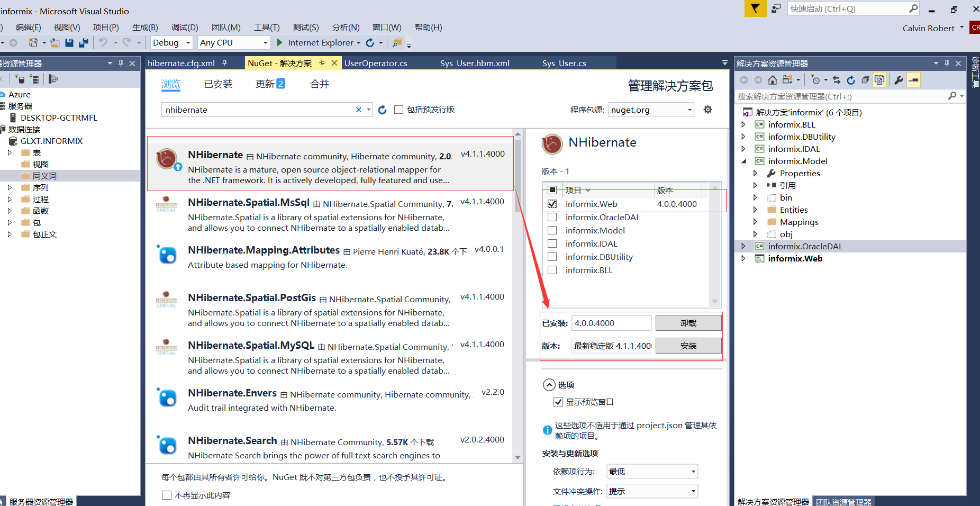Check informix.DBUtility project checkbox
980x506 pixels.
pyautogui.click(x=552, y=257)
